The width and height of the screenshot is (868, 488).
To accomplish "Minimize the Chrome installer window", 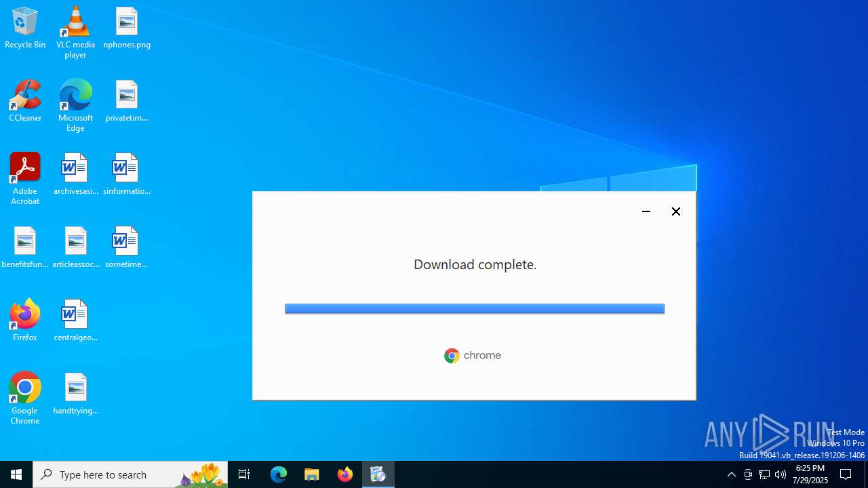I will tap(646, 211).
